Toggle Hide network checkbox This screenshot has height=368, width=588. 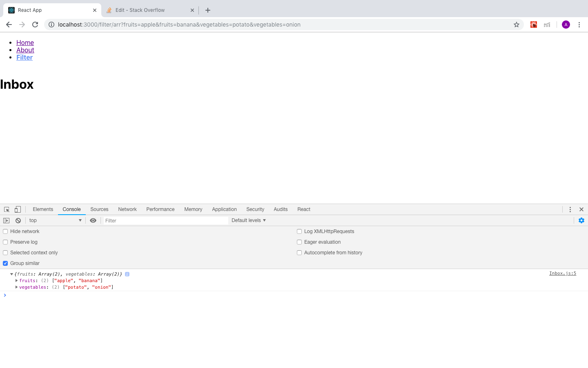pos(5,231)
